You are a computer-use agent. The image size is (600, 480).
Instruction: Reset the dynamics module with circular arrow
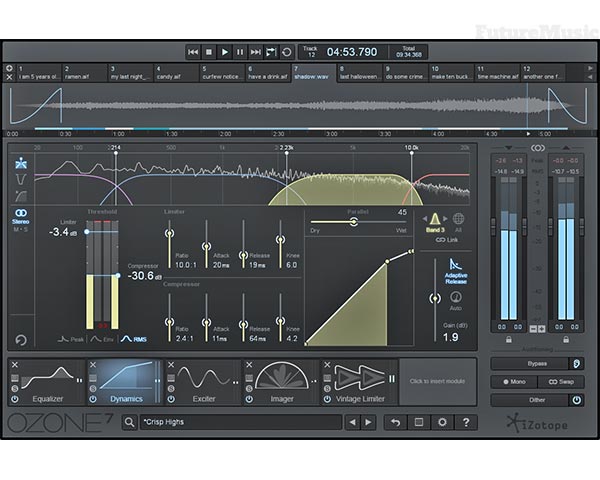tap(21, 340)
